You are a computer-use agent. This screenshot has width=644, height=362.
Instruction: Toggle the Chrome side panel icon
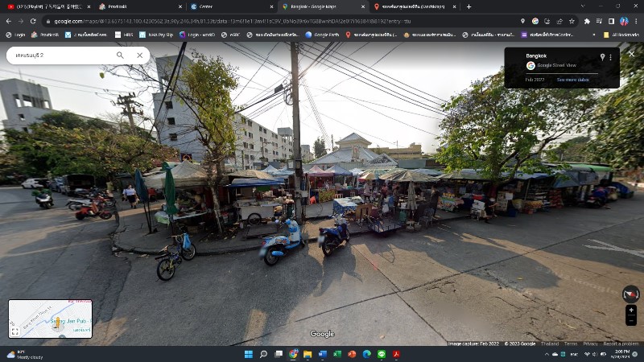(612, 22)
